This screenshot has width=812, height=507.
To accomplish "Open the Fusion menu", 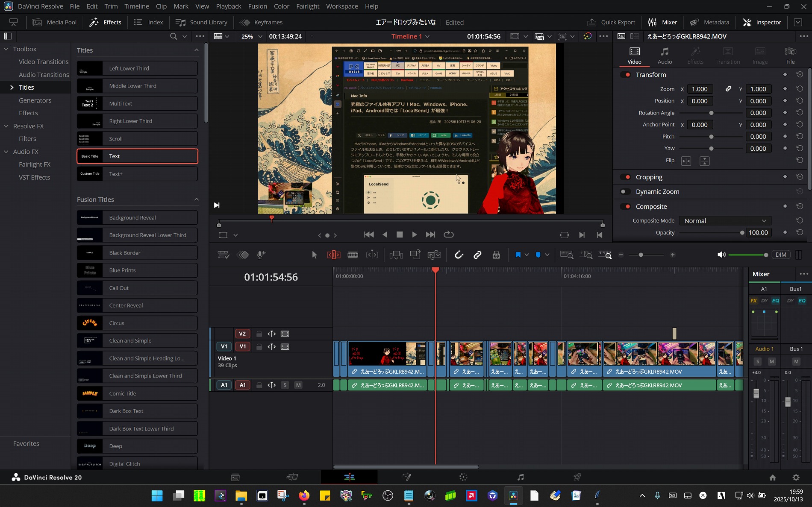I will click(x=258, y=6).
